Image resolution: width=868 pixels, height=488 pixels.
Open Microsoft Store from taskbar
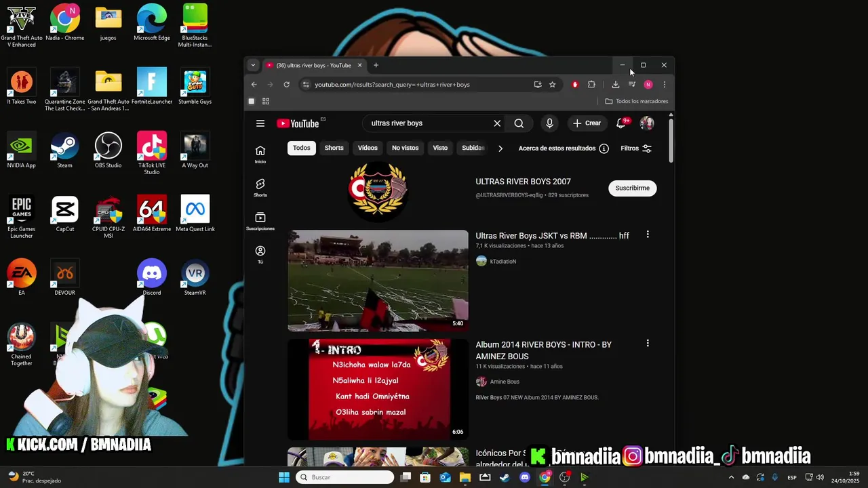point(426,477)
